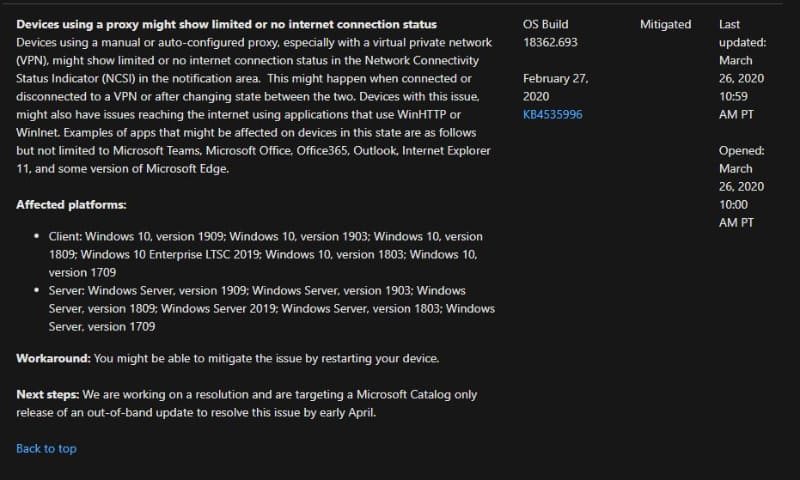Click the Client platforms bullet entry
The height and width of the screenshot is (480, 800).
coord(265,254)
